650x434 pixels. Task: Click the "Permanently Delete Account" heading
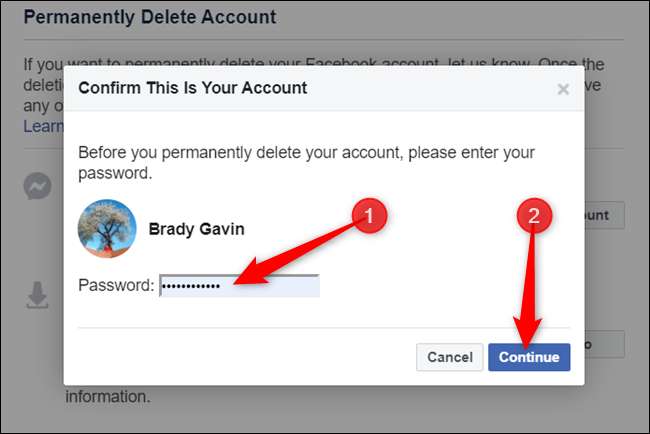point(149,17)
